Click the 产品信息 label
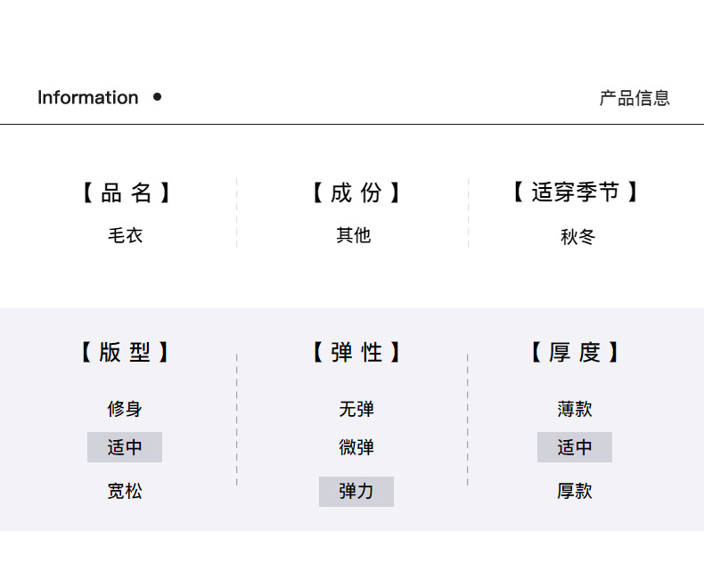704x588 pixels. point(634,98)
